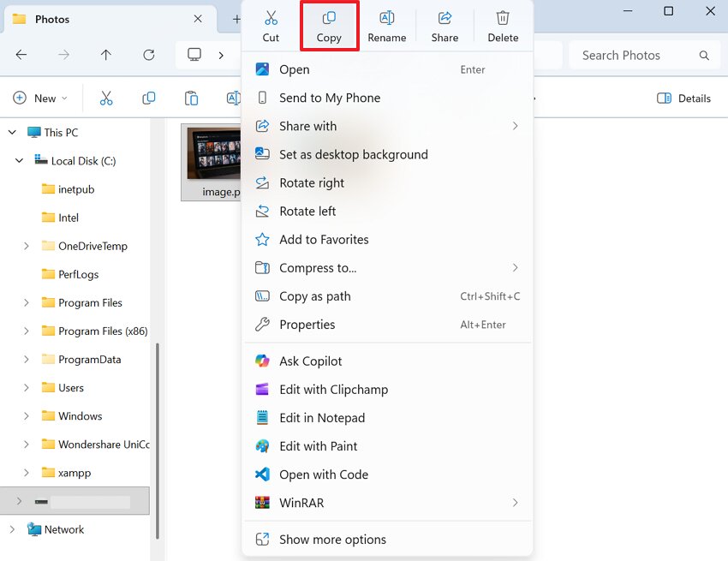Refresh the Photos folder view
The width and height of the screenshot is (728, 561).
tap(148, 55)
